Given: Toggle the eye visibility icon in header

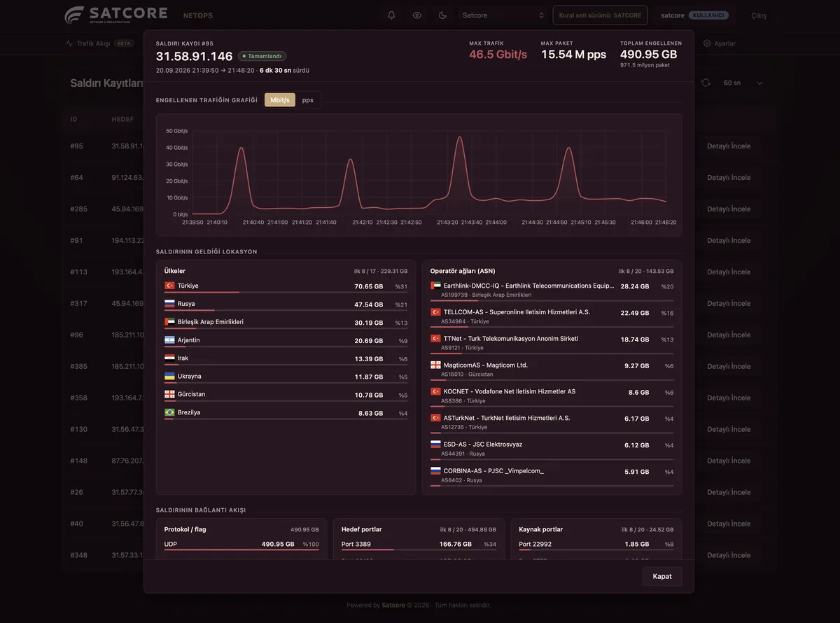Looking at the screenshot, I should tap(417, 15).
